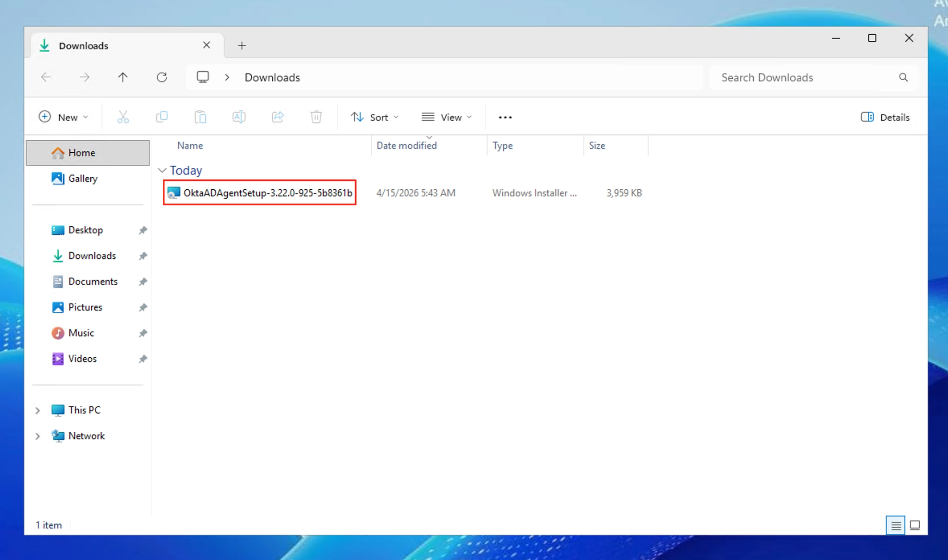Click the 3,959 KB size cell
This screenshot has width=948, height=560.
(624, 193)
